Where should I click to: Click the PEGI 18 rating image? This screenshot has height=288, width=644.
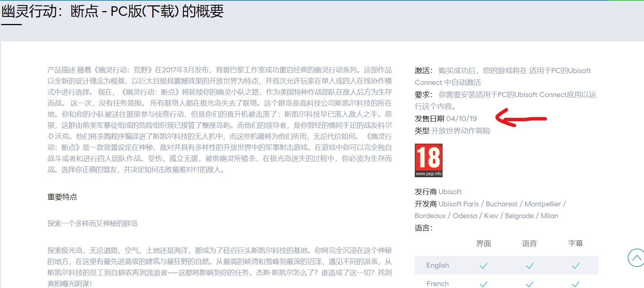[x=428, y=160]
